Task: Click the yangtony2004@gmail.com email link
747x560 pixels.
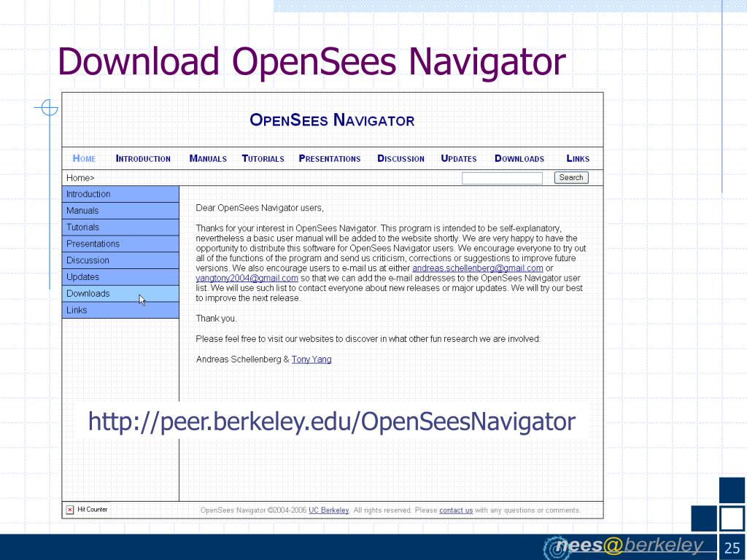Action: tap(247, 278)
